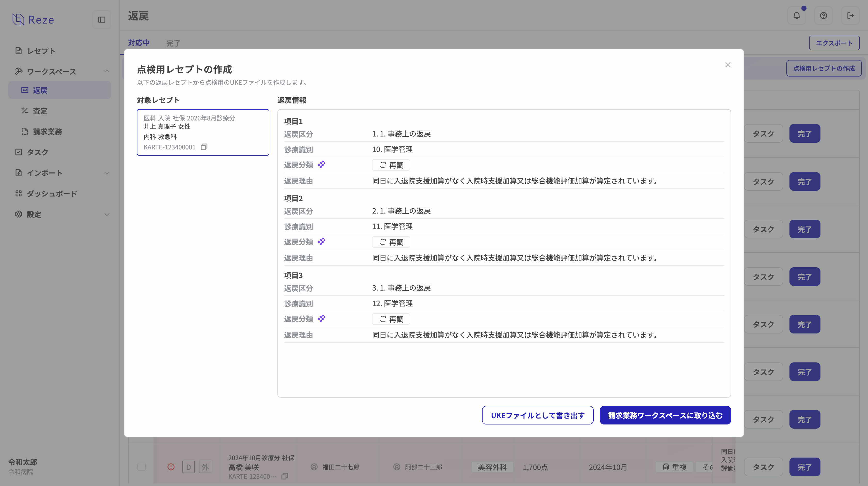Copy the KARTE-123400001 number icon

coord(204,147)
